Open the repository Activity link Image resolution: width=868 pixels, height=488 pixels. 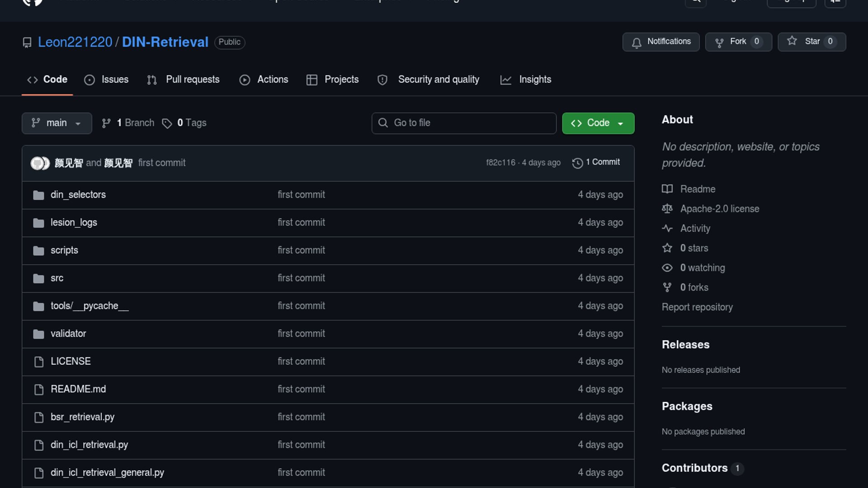point(695,229)
